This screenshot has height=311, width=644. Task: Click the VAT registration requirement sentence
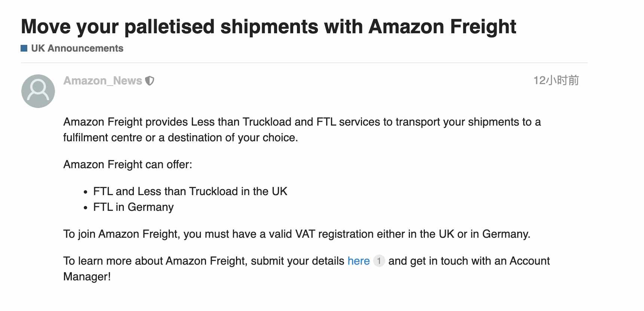[297, 234]
